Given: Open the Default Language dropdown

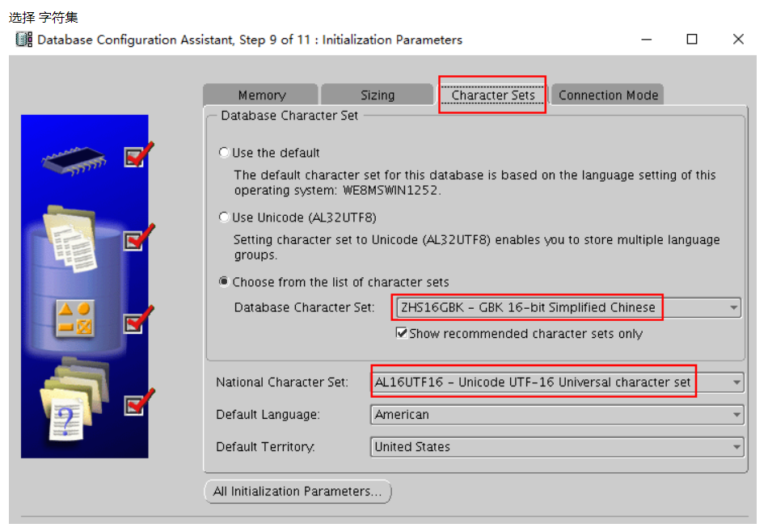Looking at the screenshot, I should [x=557, y=415].
